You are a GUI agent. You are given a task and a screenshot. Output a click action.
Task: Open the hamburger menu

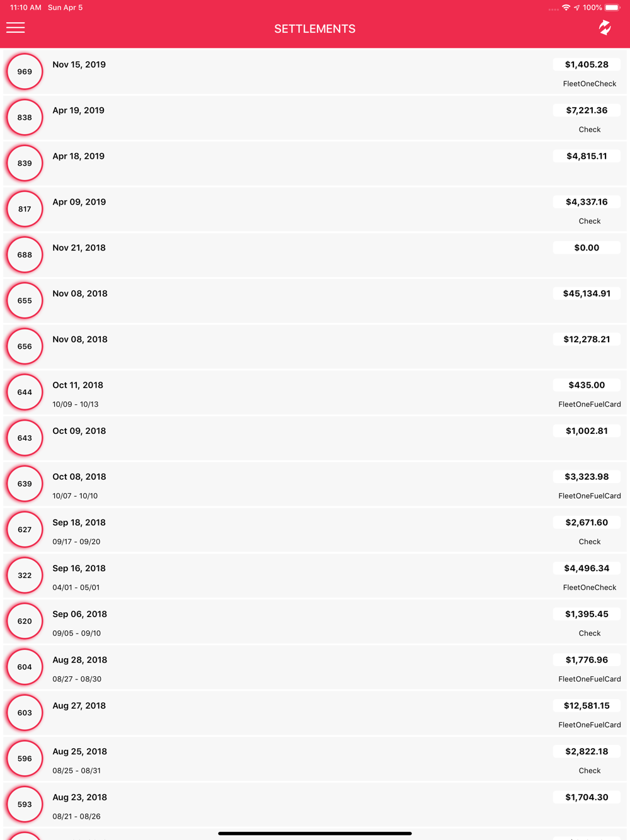(x=16, y=28)
